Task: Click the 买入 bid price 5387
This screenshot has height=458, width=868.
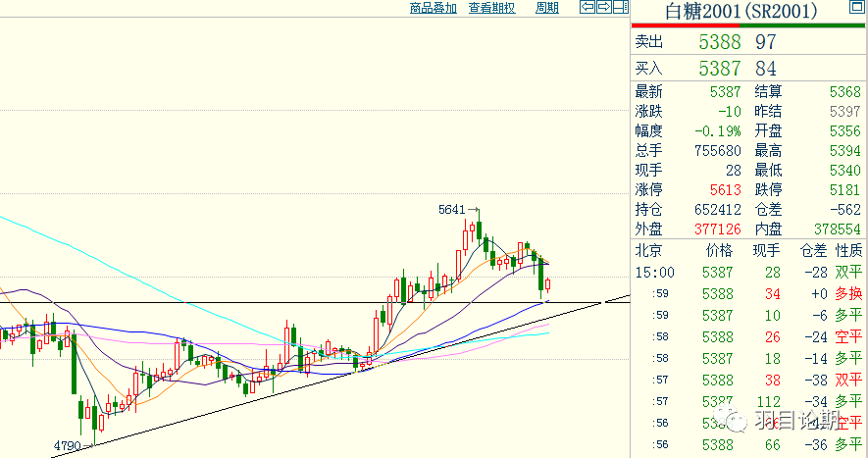Action: coord(719,69)
